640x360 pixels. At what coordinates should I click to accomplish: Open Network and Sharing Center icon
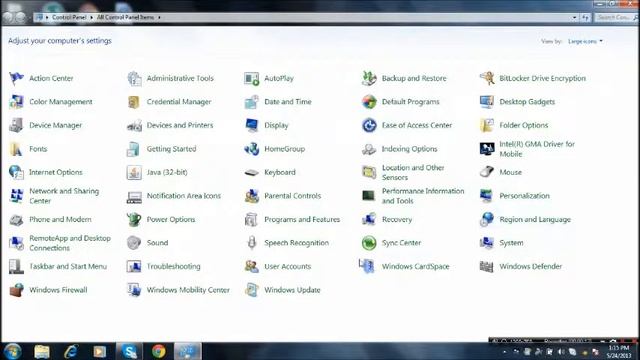16,196
